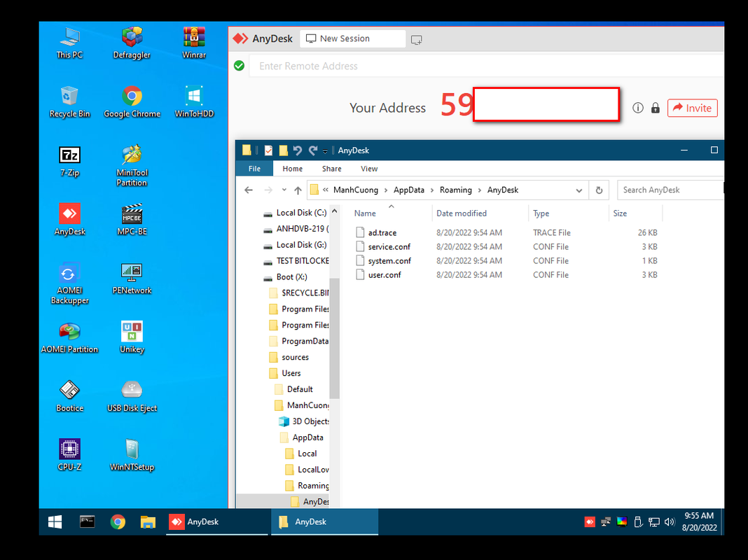Click the AnyDesk address info icon
This screenshot has width=748, height=560.
coord(638,108)
